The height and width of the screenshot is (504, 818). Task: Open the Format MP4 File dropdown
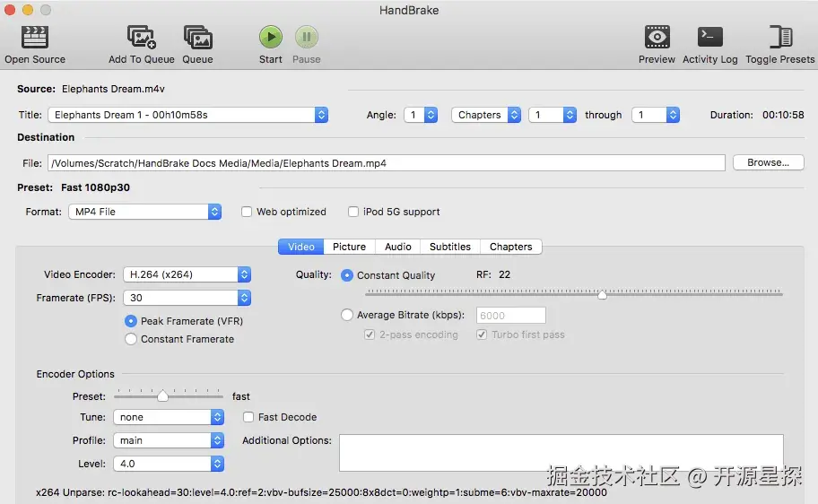(145, 212)
